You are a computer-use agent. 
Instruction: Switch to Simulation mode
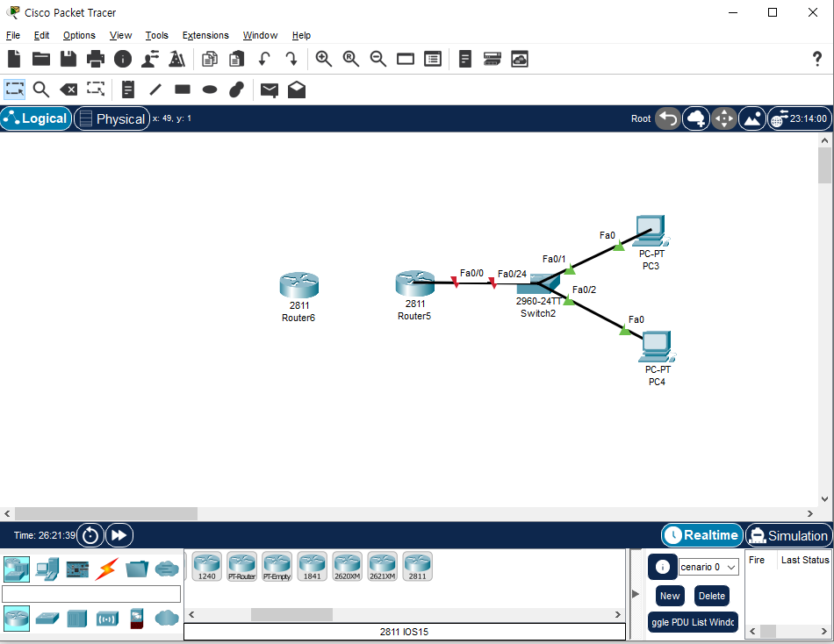point(789,535)
